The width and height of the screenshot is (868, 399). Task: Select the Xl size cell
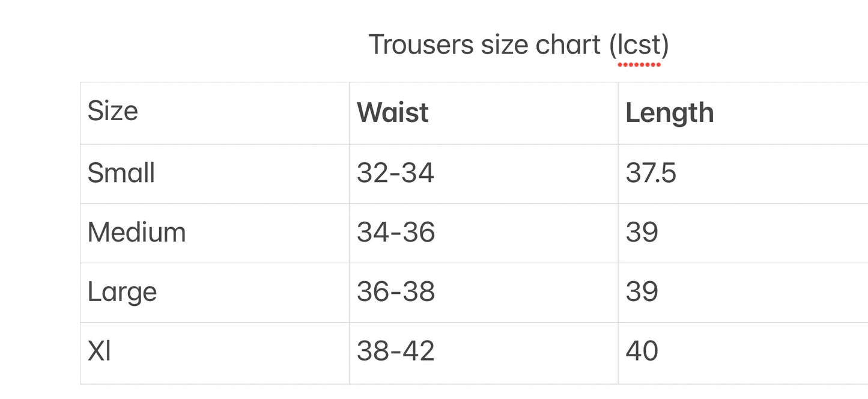tap(100, 352)
